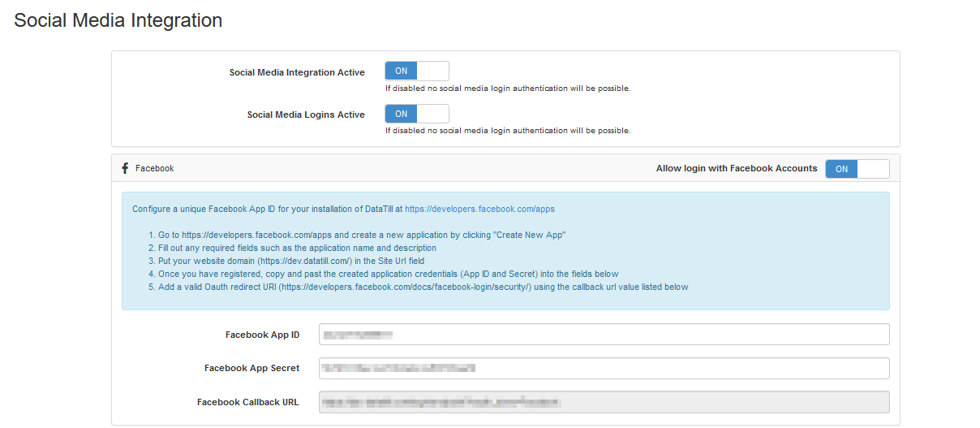This screenshot has height=428, width=980.
Task: Open the developers.facebook.com/apps link
Action: click(479, 209)
